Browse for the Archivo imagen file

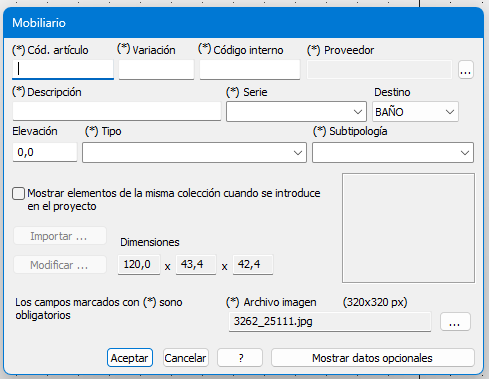(455, 322)
